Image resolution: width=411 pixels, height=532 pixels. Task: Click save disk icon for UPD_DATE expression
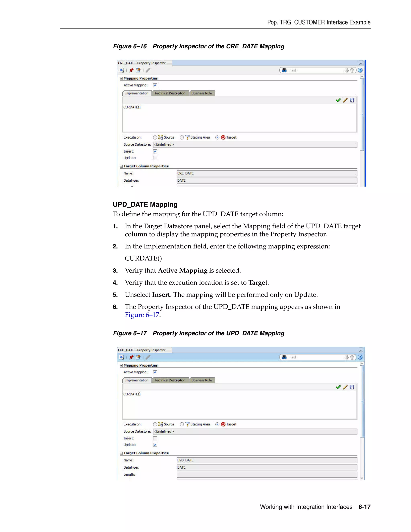pyautogui.click(x=352, y=387)
